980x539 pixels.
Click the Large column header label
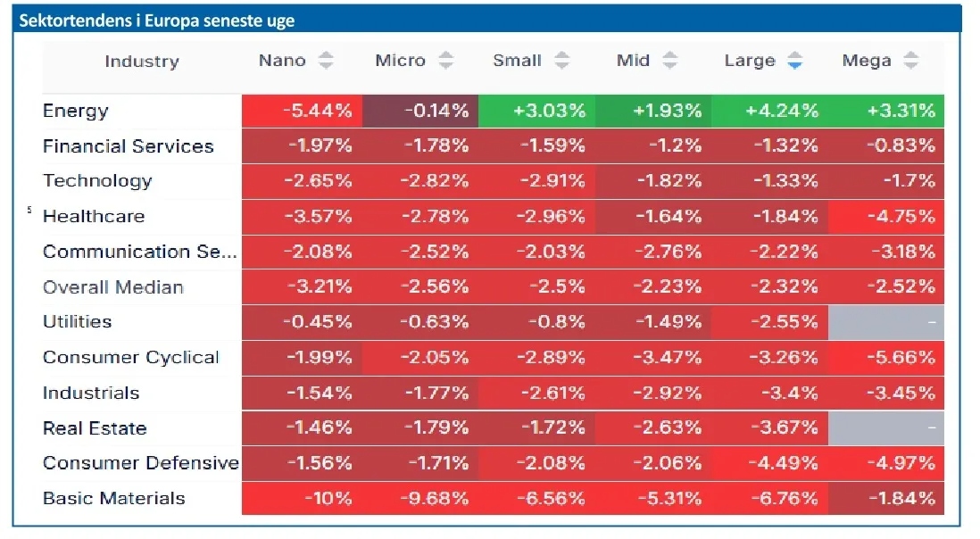(x=749, y=61)
